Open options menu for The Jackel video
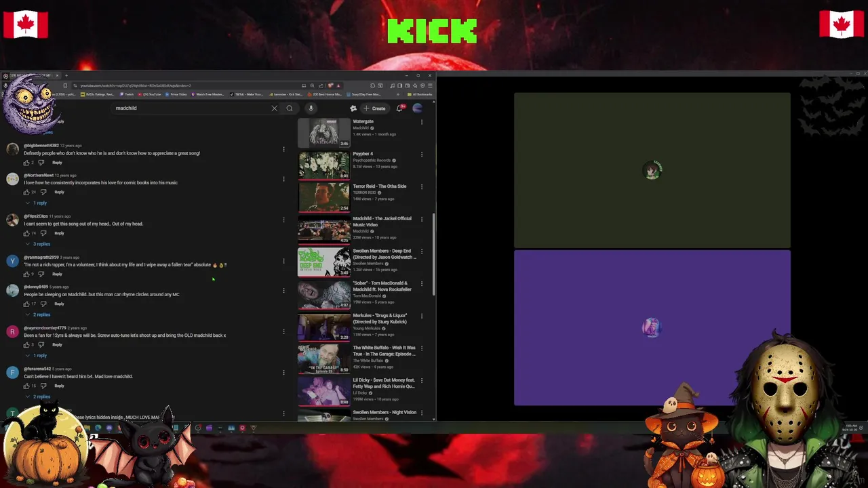This screenshot has width=868, height=488. click(422, 219)
